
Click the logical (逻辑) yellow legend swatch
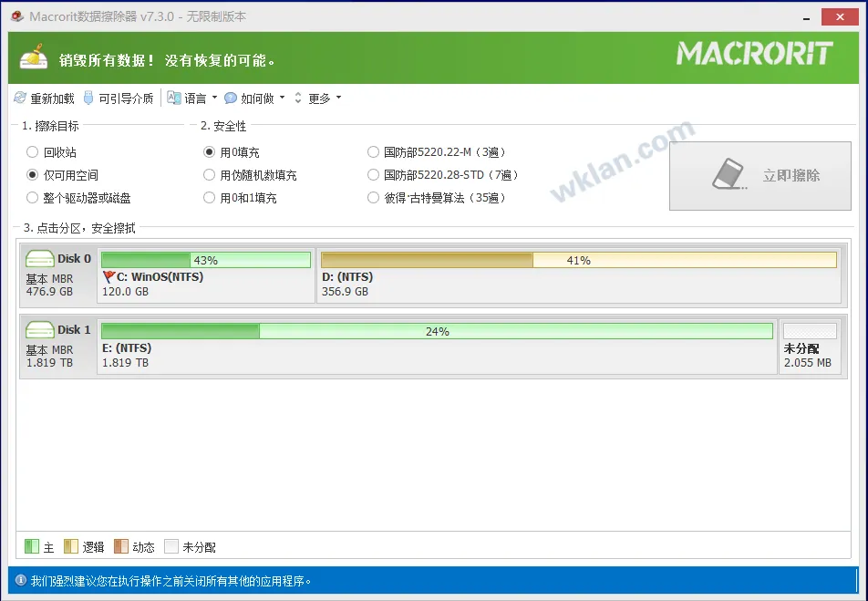[71, 546]
